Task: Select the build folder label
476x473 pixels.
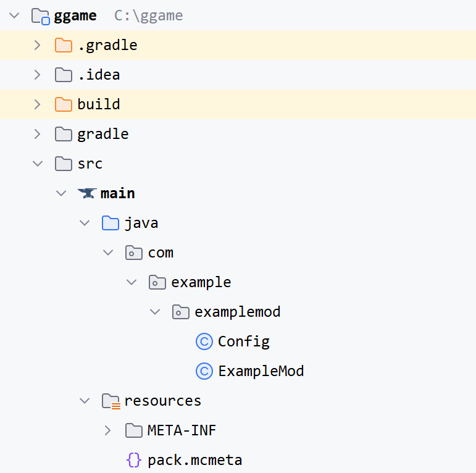Action: [99, 104]
